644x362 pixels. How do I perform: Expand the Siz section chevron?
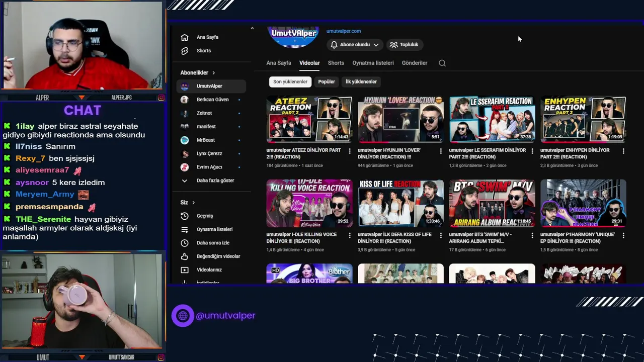pyautogui.click(x=193, y=203)
